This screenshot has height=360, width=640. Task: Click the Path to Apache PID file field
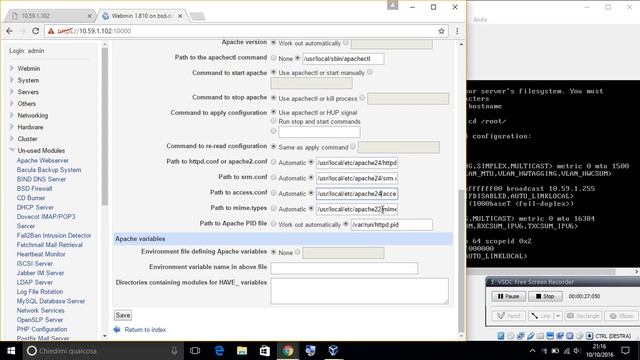(391, 224)
